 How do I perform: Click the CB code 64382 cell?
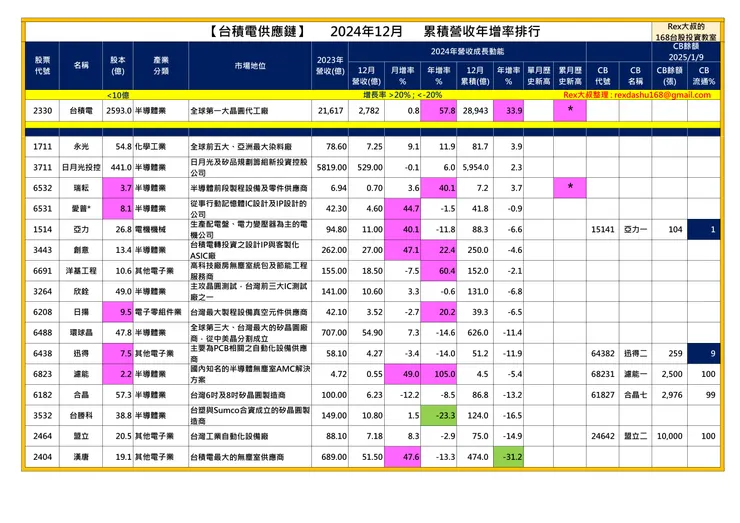(603, 354)
